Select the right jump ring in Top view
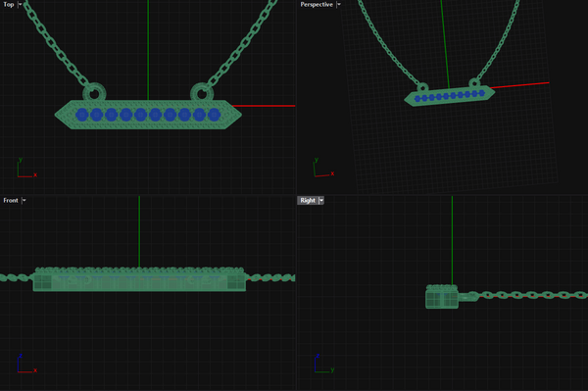This screenshot has width=588, height=391. pyautogui.click(x=202, y=93)
